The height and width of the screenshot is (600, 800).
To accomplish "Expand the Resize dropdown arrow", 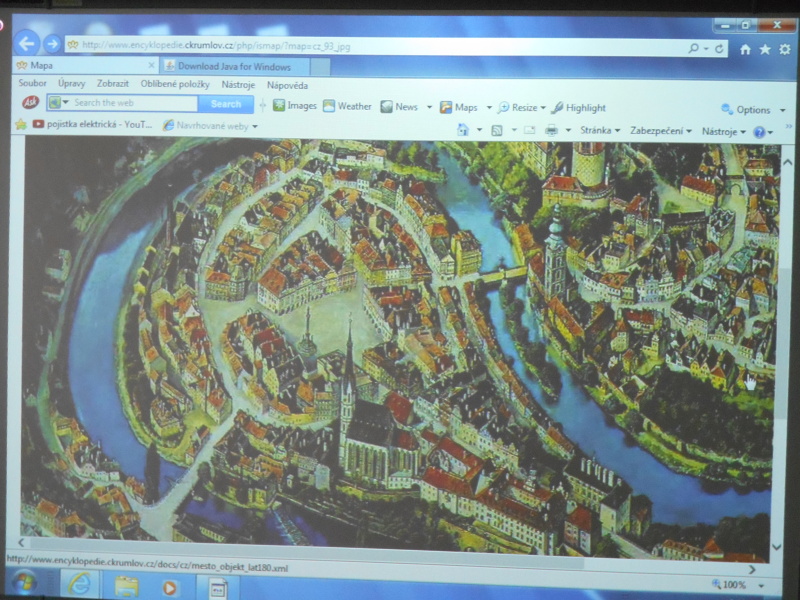I will click(543, 108).
